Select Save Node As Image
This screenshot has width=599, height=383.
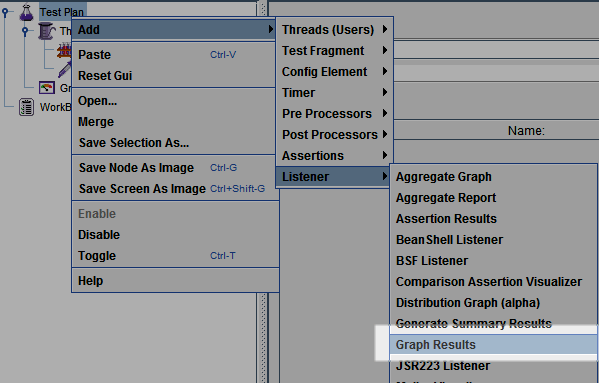coord(175,168)
